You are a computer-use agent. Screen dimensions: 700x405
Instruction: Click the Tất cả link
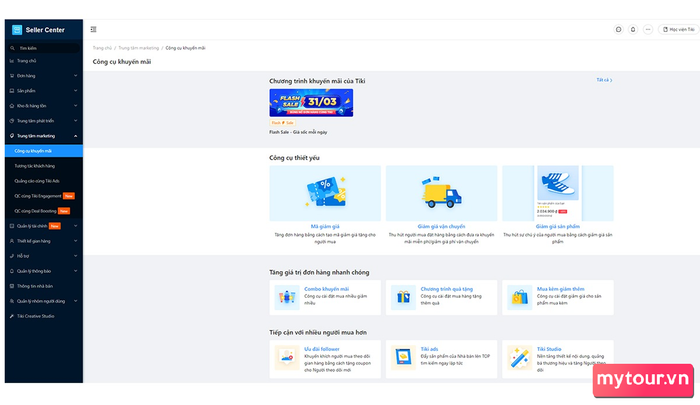pos(604,80)
